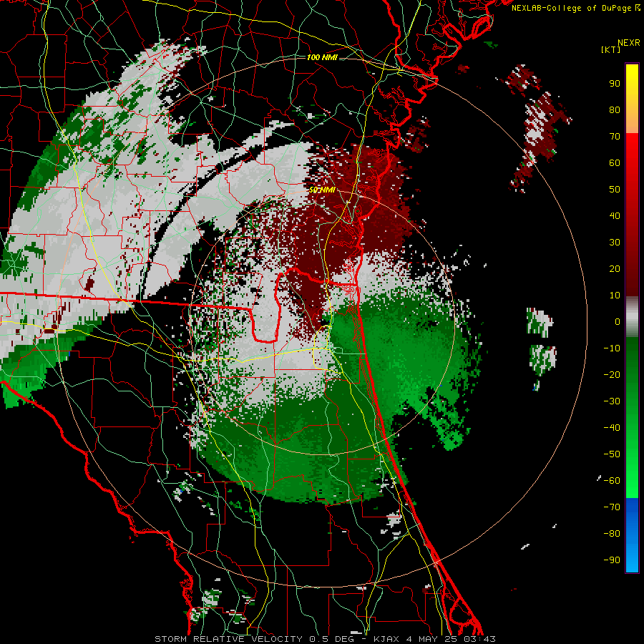The image size is (644, 644).
Task: Select the -90 scale label
Action: tap(612, 560)
